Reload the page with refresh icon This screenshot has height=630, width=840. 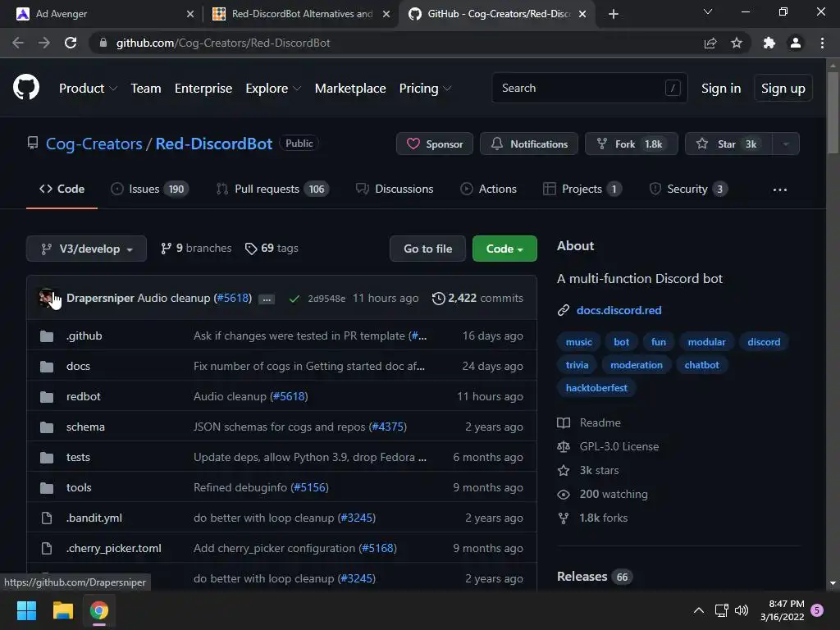(71, 43)
